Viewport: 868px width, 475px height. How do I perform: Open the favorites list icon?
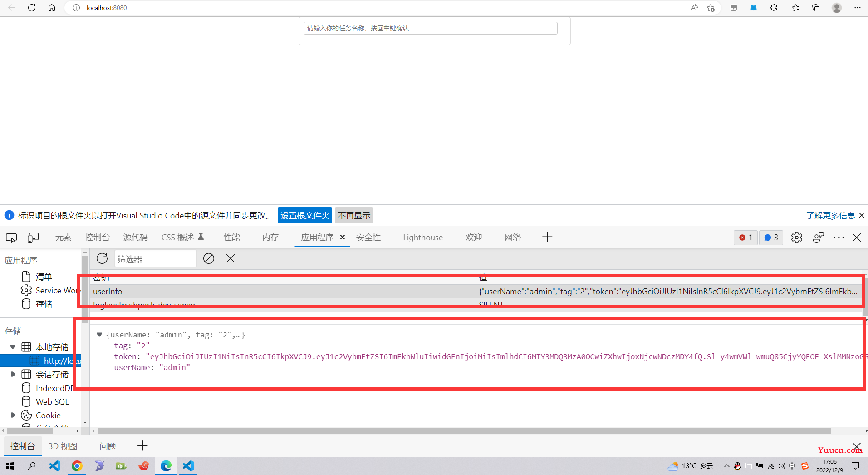pos(795,8)
